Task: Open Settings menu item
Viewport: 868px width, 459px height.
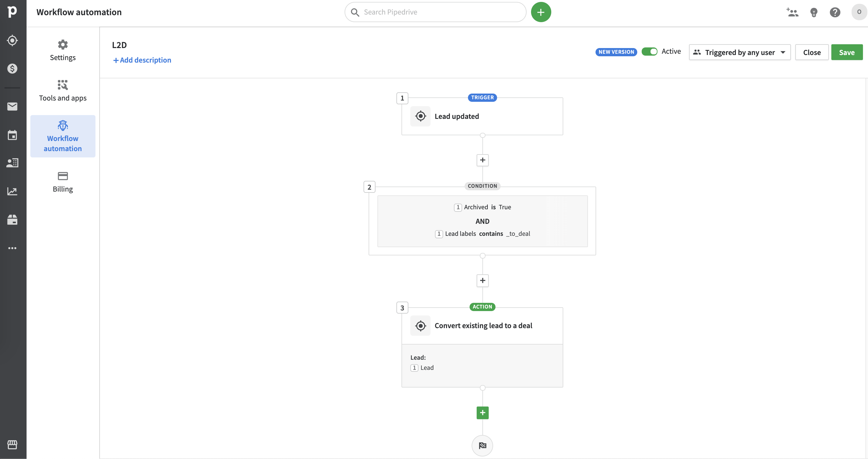Action: coord(63,51)
